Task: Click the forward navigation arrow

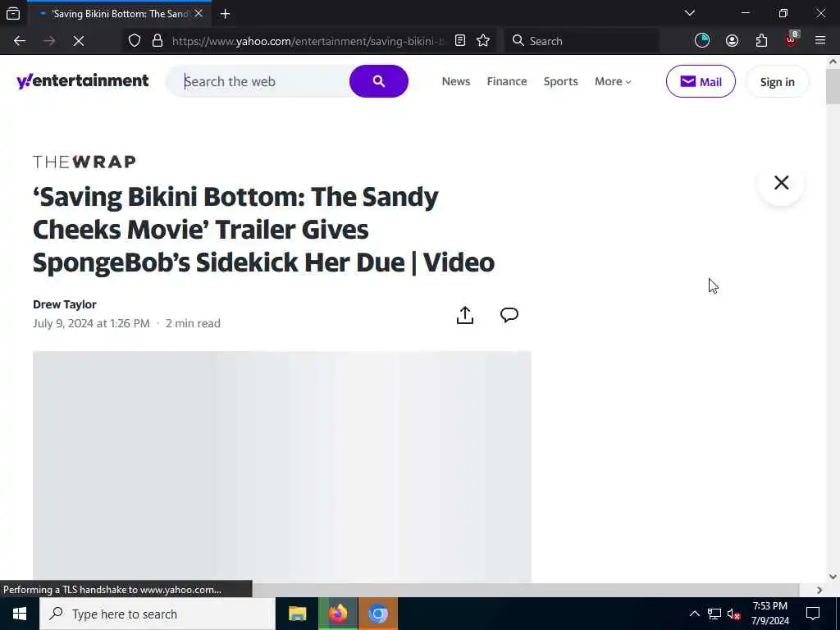Action: click(x=49, y=41)
